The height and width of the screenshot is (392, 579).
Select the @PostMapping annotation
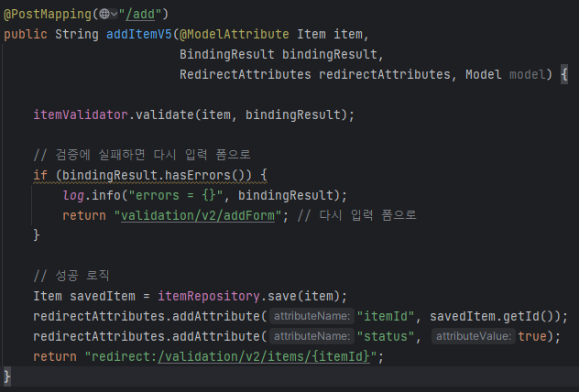(x=48, y=14)
